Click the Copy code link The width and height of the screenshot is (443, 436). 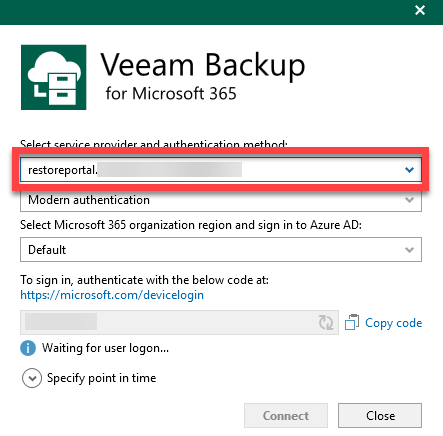click(394, 323)
